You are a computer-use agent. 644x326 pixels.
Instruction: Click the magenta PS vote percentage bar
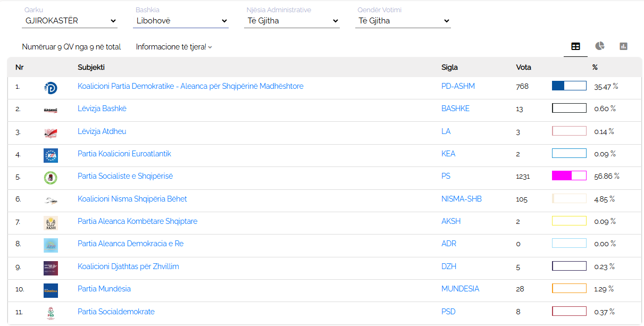click(569, 175)
